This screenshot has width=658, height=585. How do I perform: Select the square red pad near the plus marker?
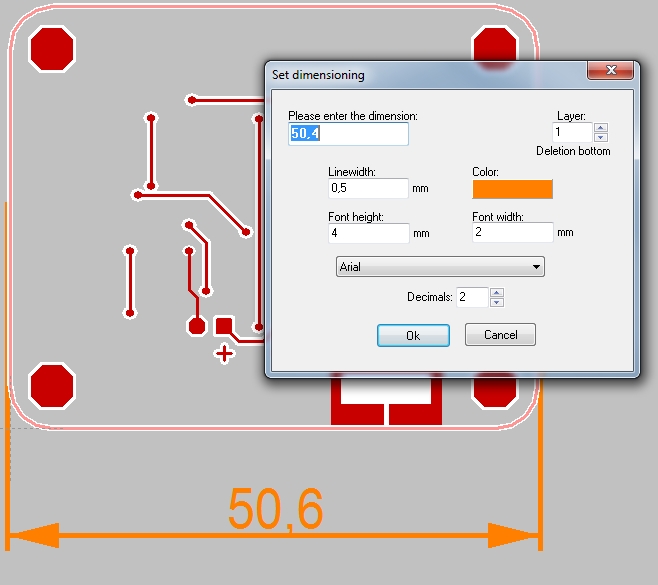coord(224,325)
